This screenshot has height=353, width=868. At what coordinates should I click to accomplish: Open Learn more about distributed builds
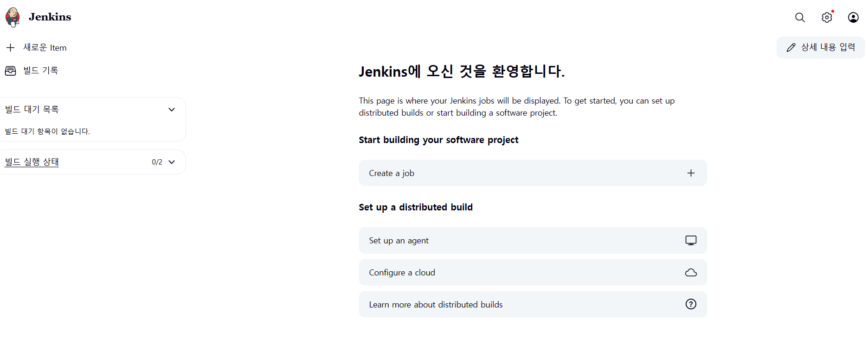pyautogui.click(x=533, y=304)
